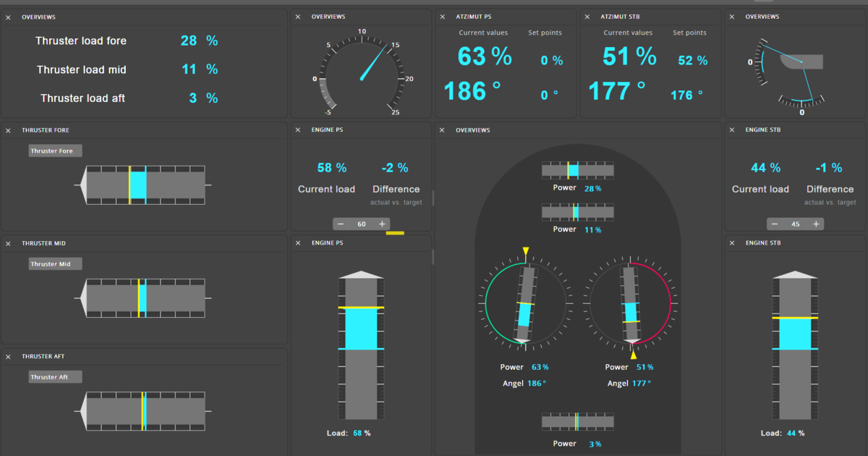Viewport: 868px width, 456px height.
Task: Click the yellow slider marker below Engine PS stepper
Action: coord(393,232)
